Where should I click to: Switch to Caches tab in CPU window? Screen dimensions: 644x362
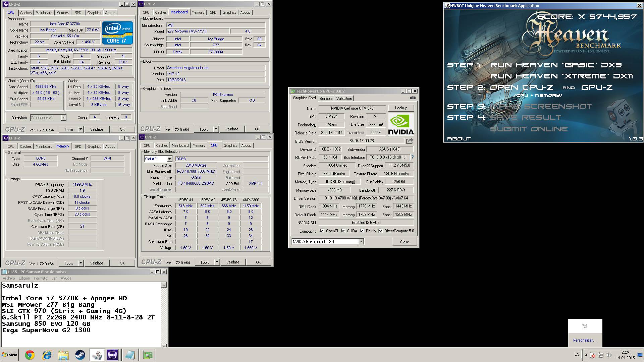26,13
